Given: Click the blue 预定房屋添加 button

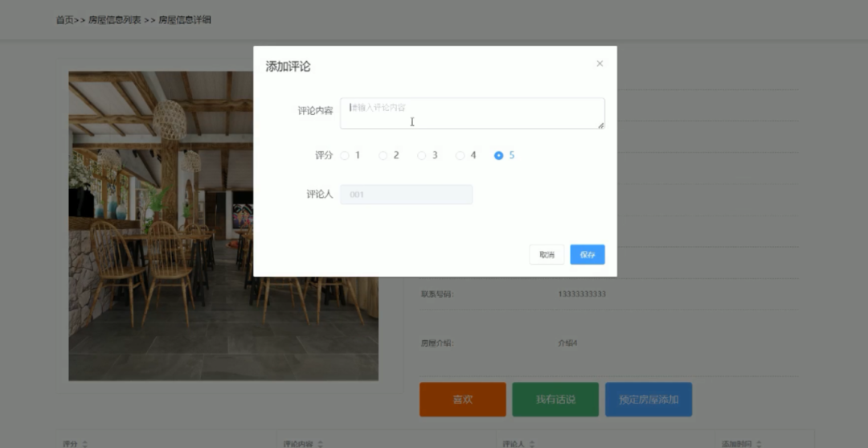Looking at the screenshot, I should [x=649, y=399].
